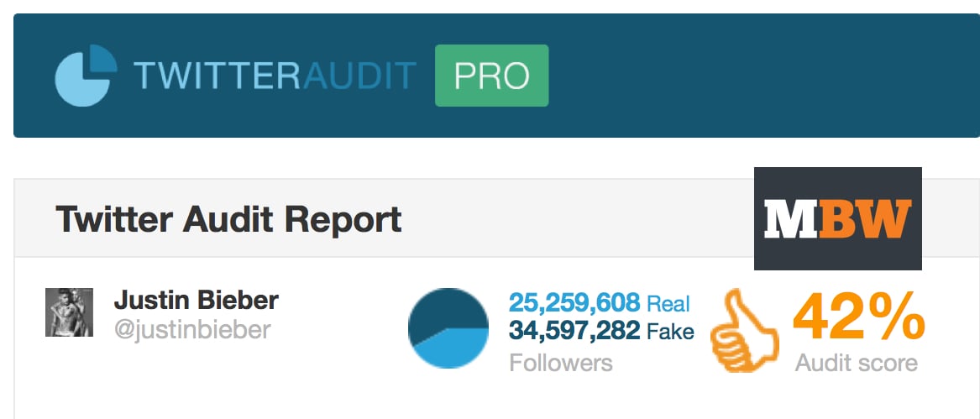The width and height of the screenshot is (980, 419).
Task: Click the Twitter Audit Report heading
Action: [x=228, y=219]
